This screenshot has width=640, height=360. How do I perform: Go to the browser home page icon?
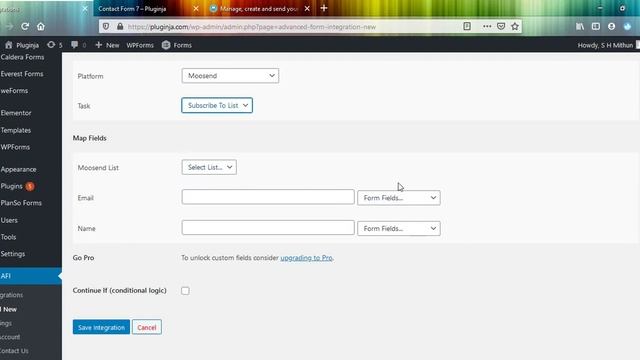(41, 27)
